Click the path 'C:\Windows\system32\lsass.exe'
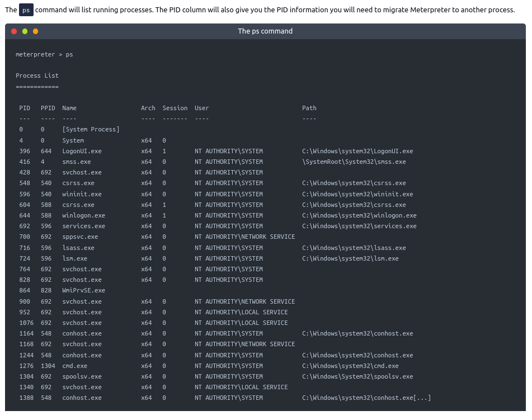The image size is (532, 420). coord(354,248)
